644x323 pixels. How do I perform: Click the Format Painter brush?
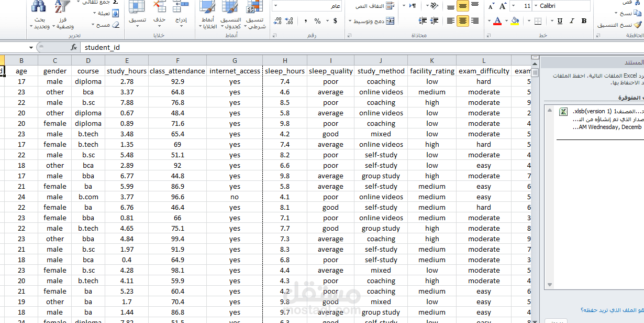637,25
